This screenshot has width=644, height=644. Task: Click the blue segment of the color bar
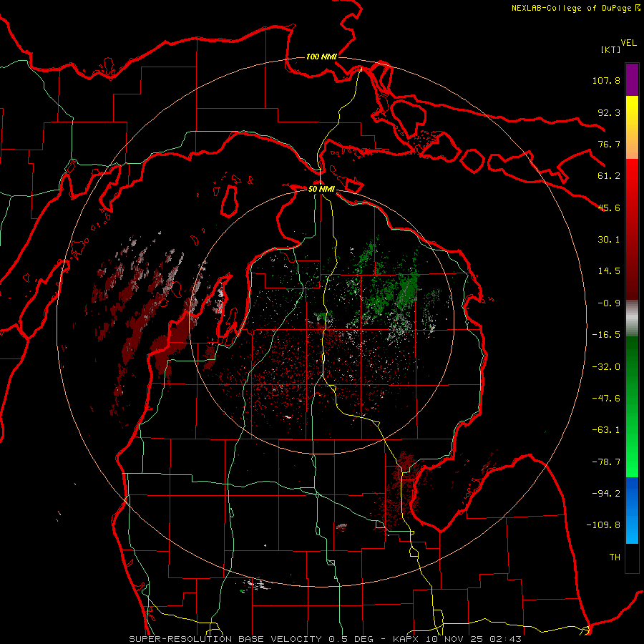pos(632,510)
